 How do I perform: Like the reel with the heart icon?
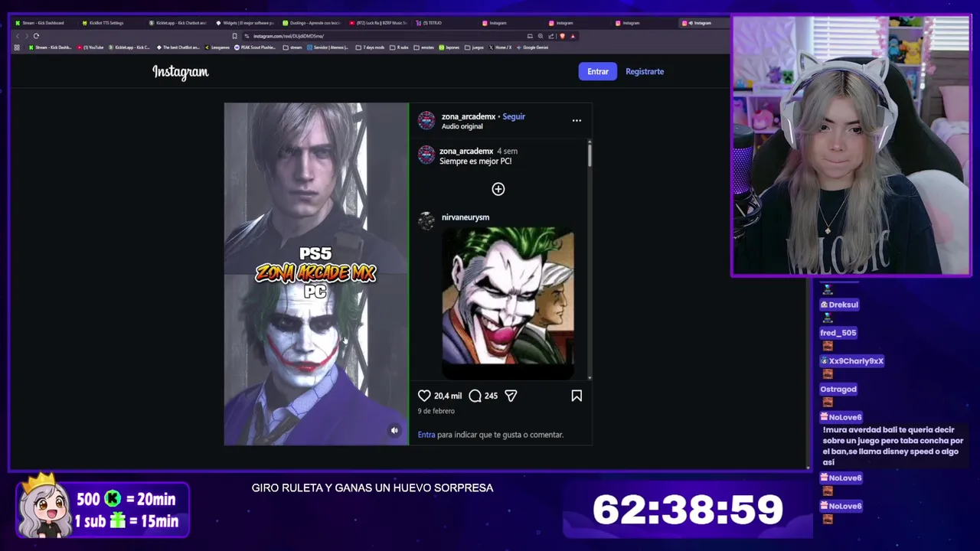point(424,396)
